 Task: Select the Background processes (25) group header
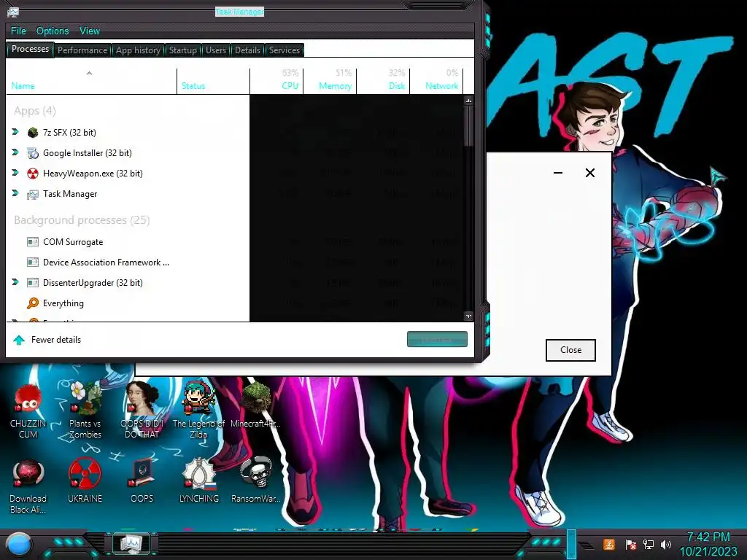click(82, 220)
